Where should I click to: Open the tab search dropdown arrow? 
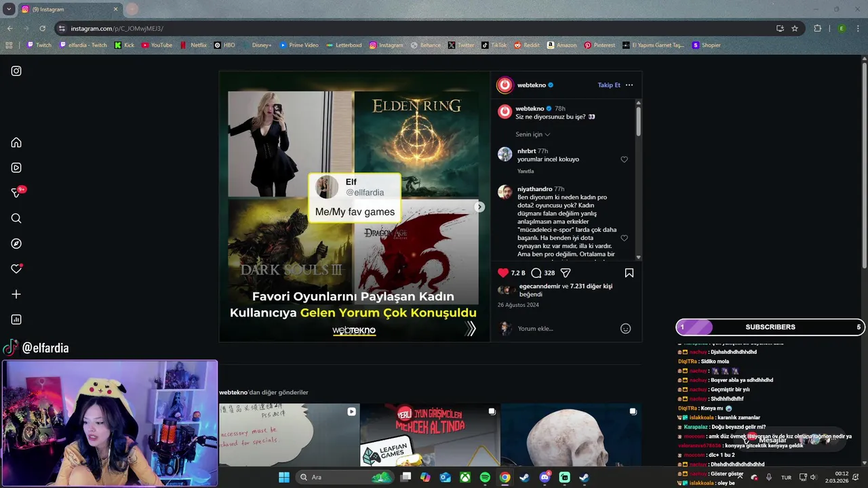pyautogui.click(x=9, y=9)
